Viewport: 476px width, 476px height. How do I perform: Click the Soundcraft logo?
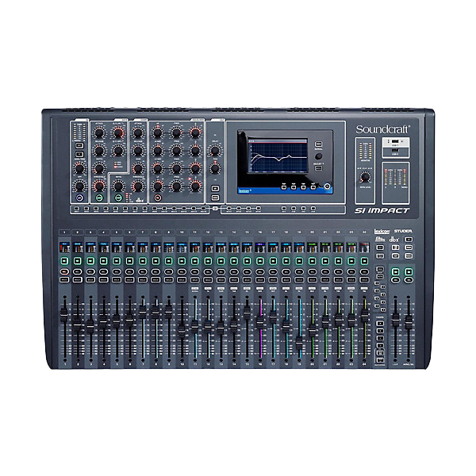pos(383,129)
